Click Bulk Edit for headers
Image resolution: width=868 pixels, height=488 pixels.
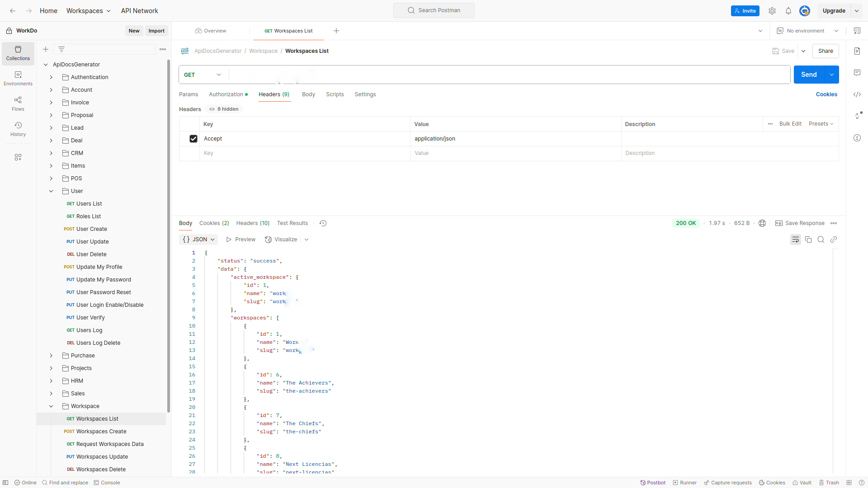click(790, 124)
